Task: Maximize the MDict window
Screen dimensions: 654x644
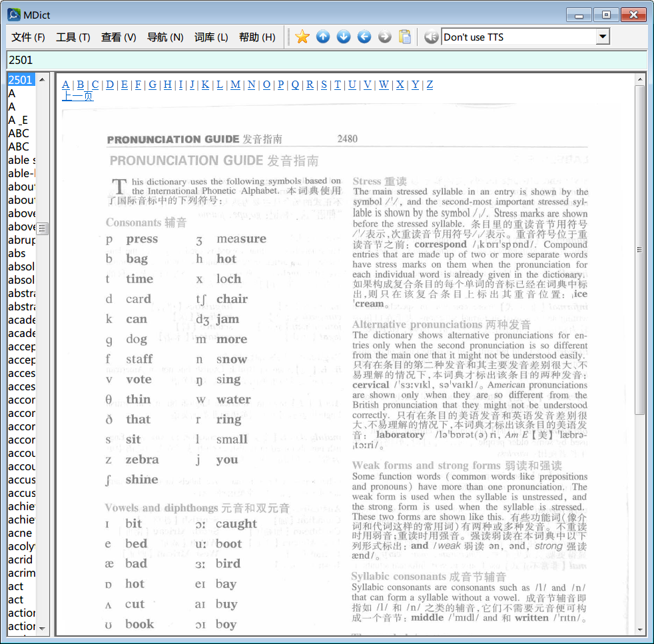Action: 606,15
